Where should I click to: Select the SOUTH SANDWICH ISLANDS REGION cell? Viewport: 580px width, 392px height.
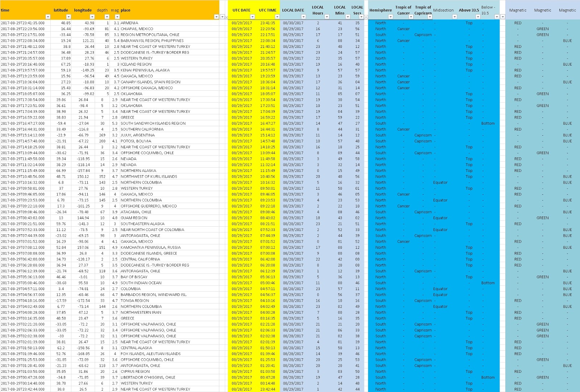[x=169, y=123]
